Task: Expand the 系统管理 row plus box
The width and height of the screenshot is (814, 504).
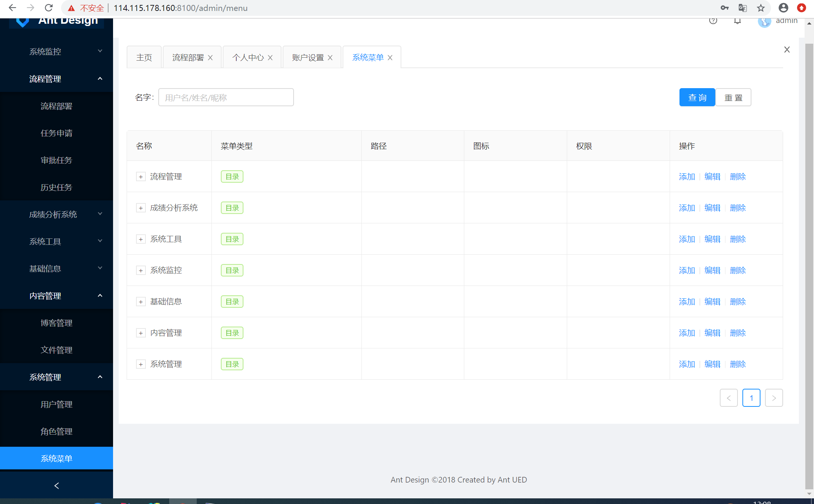Action: pyautogui.click(x=141, y=364)
